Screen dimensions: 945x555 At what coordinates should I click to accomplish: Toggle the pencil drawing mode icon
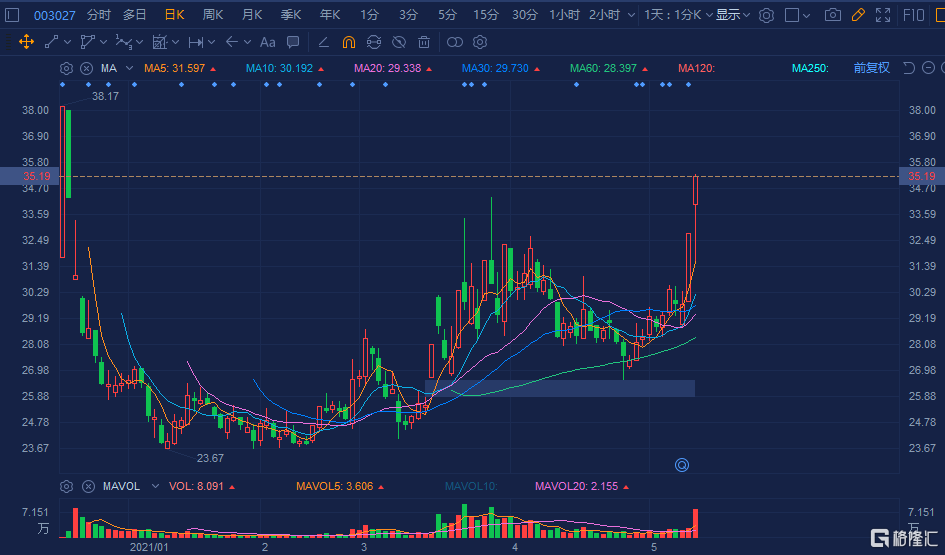(x=858, y=15)
